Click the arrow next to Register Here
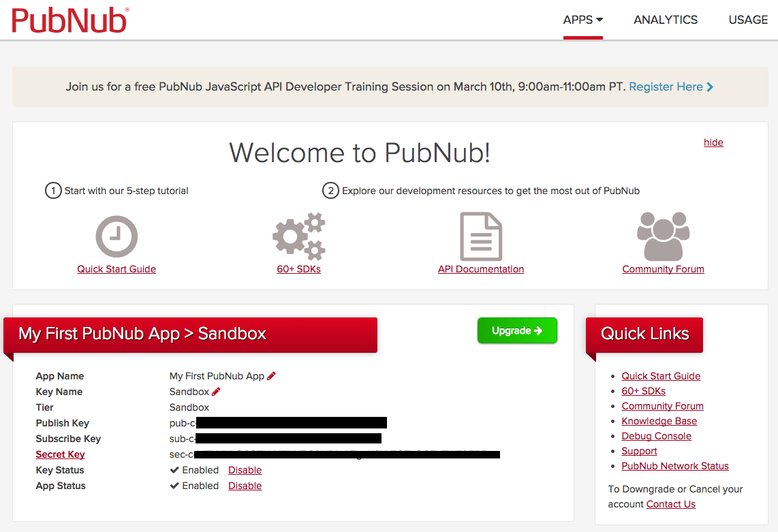This screenshot has height=532, width=778. [710, 87]
